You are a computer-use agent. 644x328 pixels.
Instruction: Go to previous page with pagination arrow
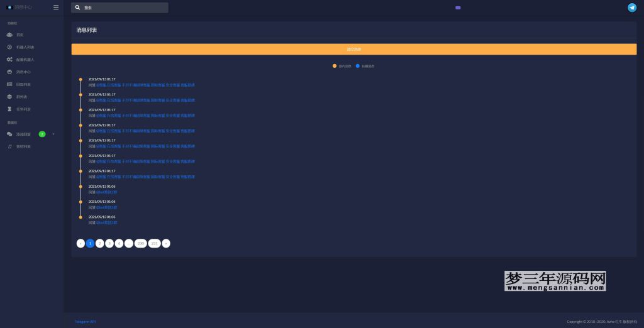[80, 243]
